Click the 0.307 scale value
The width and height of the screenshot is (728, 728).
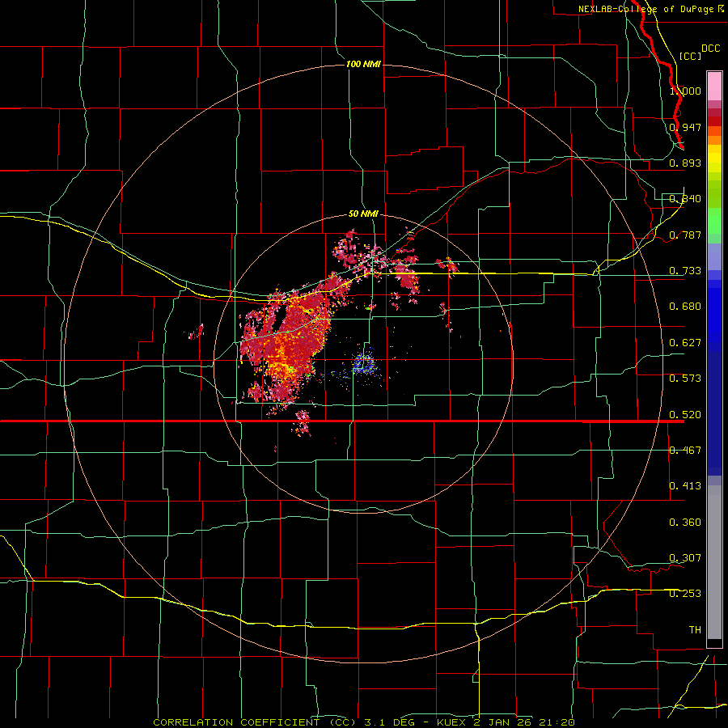[x=685, y=558]
